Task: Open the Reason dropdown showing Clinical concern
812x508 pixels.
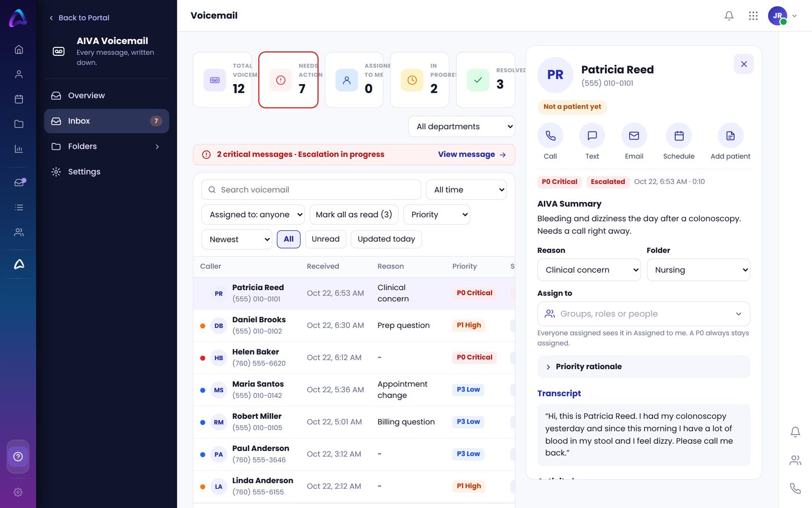Action: (x=589, y=270)
